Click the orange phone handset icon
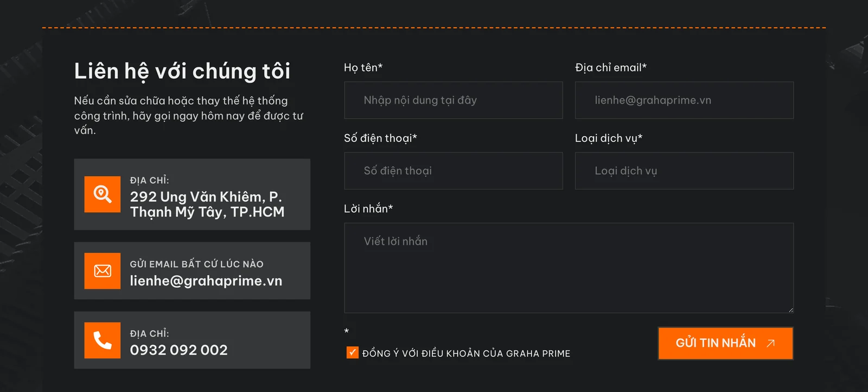Image resolution: width=868 pixels, height=392 pixels. pos(103,340)
